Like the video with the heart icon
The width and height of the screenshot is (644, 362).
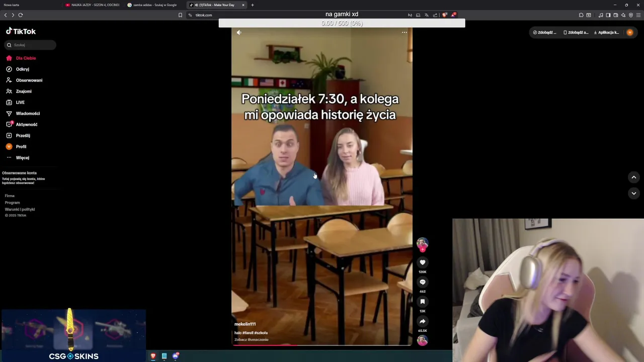click(x=422, y=262)
